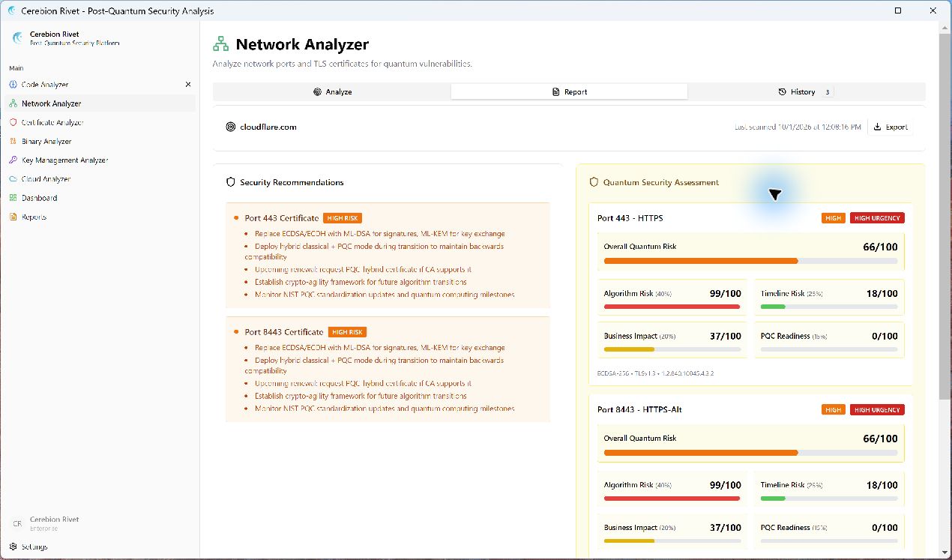Close the Code Analyzer sidebar entry with X

tap(188, 85)
